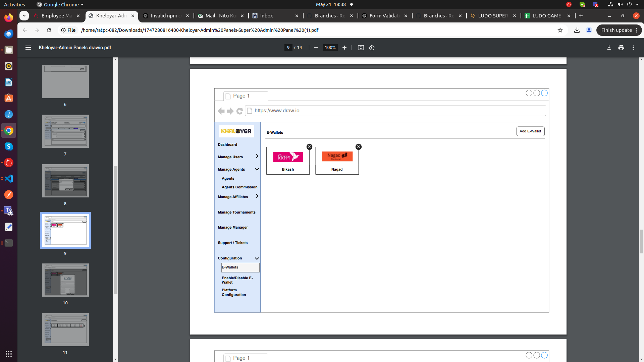Reload the page in Chrome
This screenshot has width=644, height=362.
[x=49, y=30]
